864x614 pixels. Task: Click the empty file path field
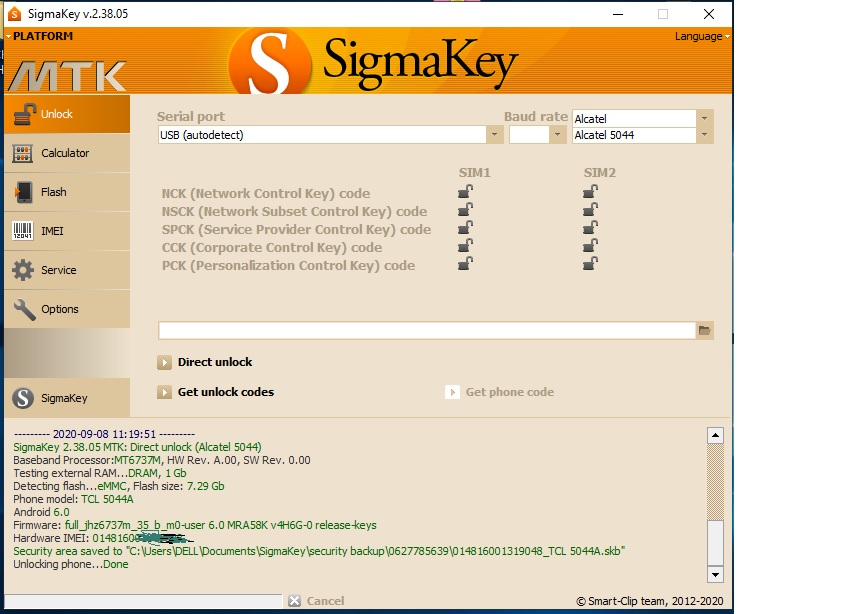click(x=427, y=331)
